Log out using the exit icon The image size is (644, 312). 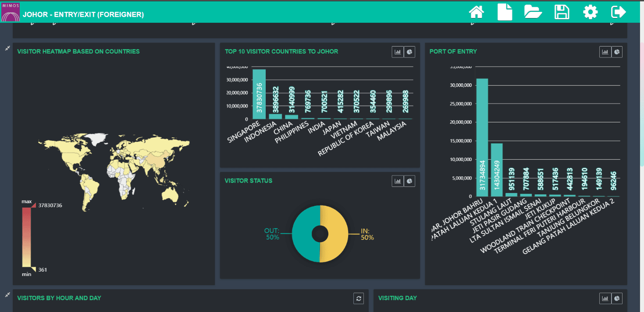pos(618,12)
